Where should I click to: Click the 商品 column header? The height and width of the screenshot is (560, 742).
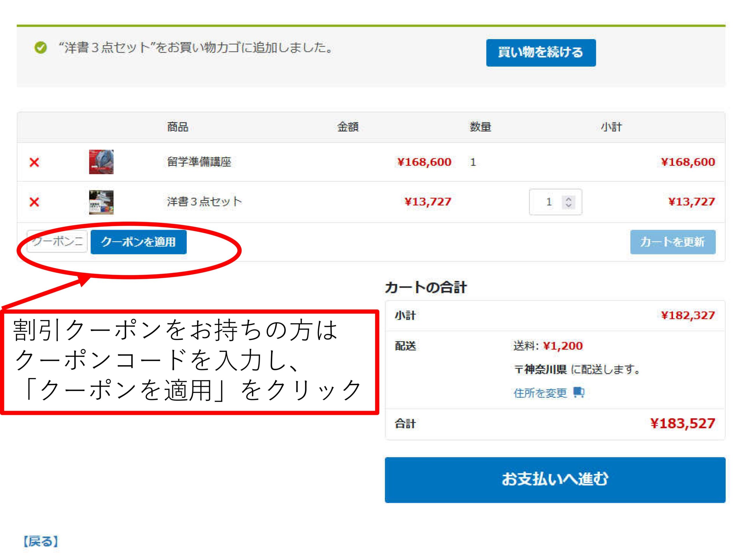tap(177, 127)
